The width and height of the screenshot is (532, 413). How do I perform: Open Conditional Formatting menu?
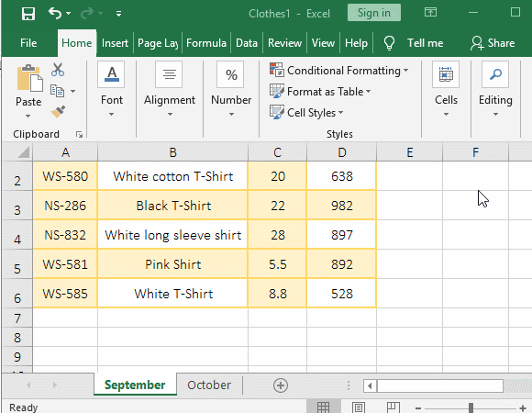339,71
